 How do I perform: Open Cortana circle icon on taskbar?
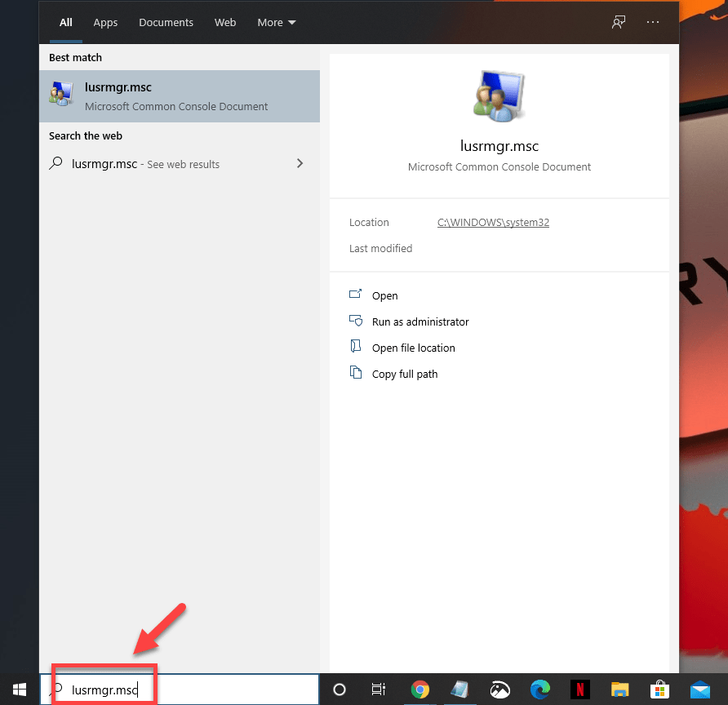pyautogui.click(x=340, y=689)
